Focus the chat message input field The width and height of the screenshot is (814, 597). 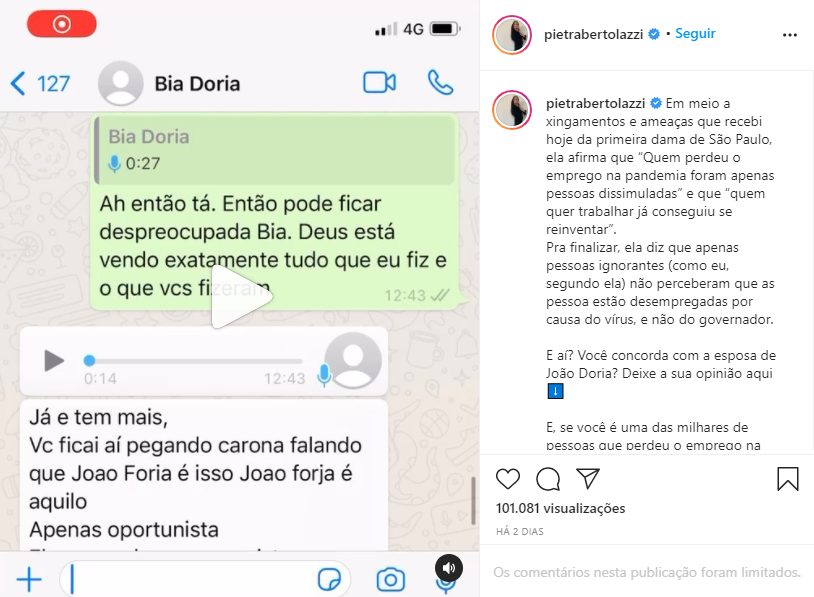point(206,579)
